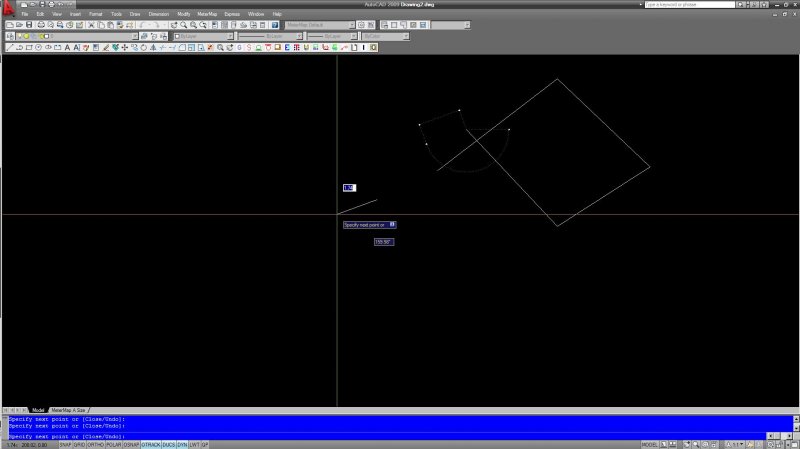Screen dimensions: 800x449
Task: Click the command window scrollbar up arrow
Action: [796, 419]
